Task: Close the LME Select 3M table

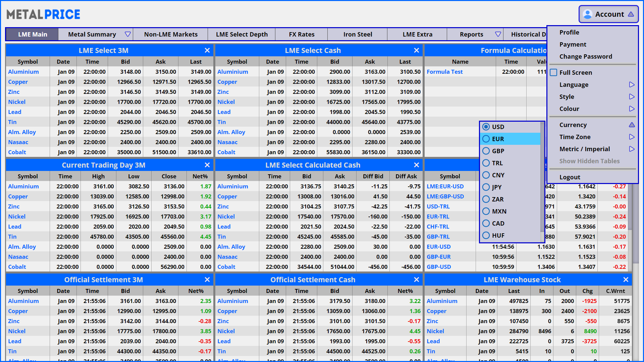Action: pos(207,50)
